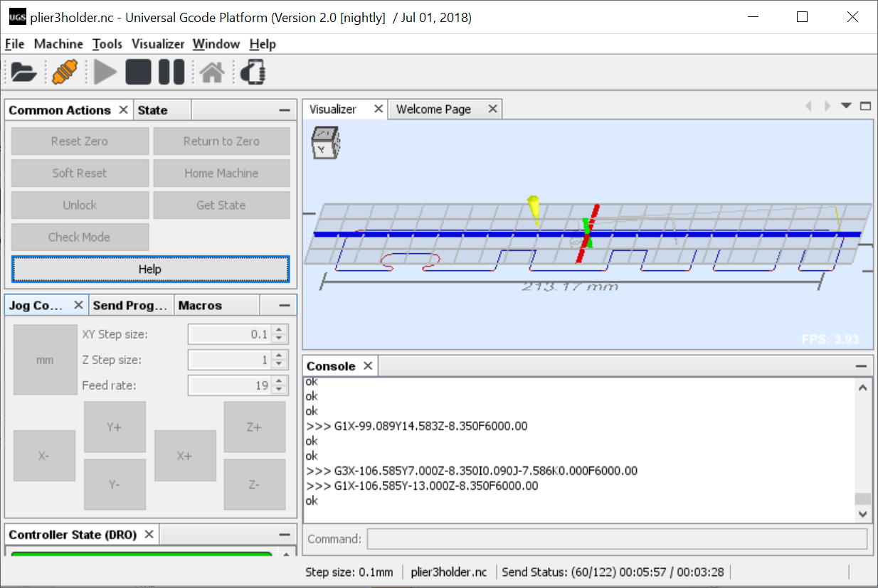Open the pendant phone icon in the toolbar
Screen dimensions: 878x588
click(253, 72)
